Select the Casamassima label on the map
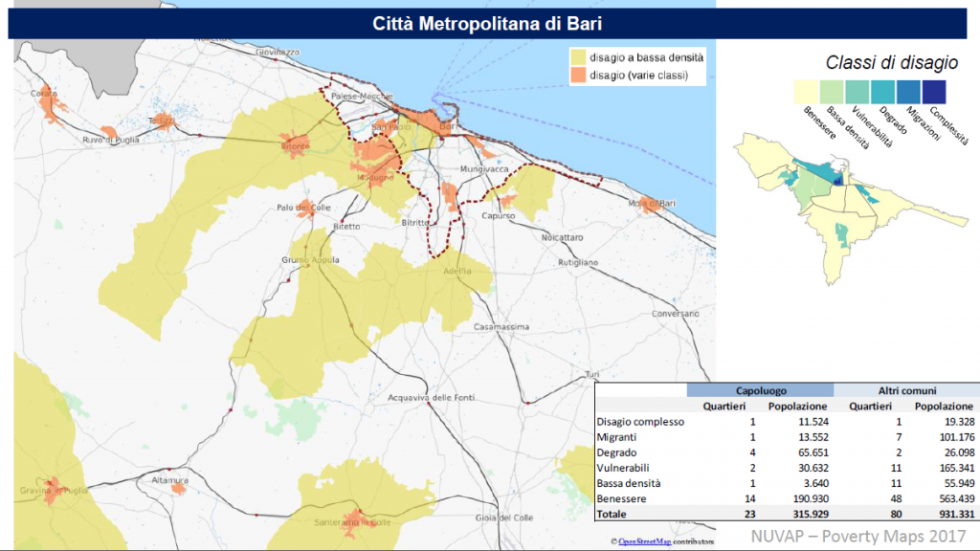The image size is (980, 551). [501, 327]
